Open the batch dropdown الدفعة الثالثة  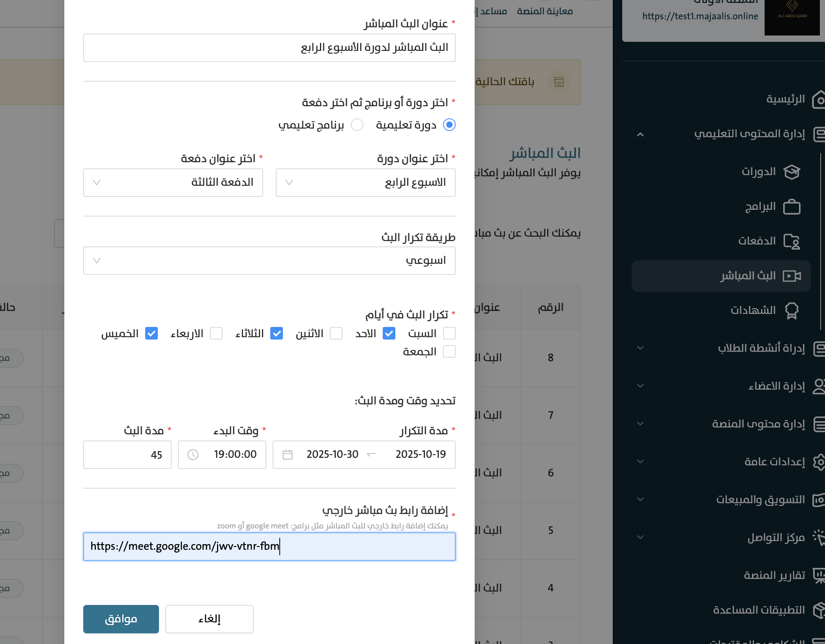coord(173,183)
